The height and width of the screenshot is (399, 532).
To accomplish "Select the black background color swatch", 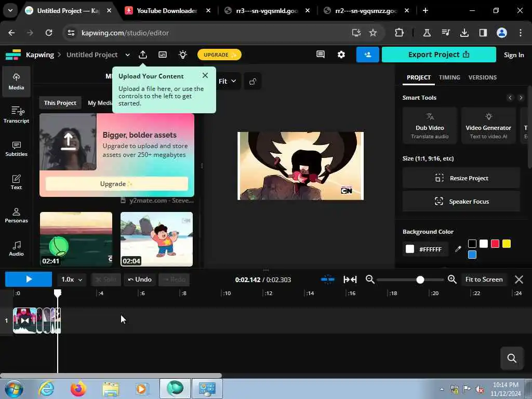I will click(x=472, y=244).
